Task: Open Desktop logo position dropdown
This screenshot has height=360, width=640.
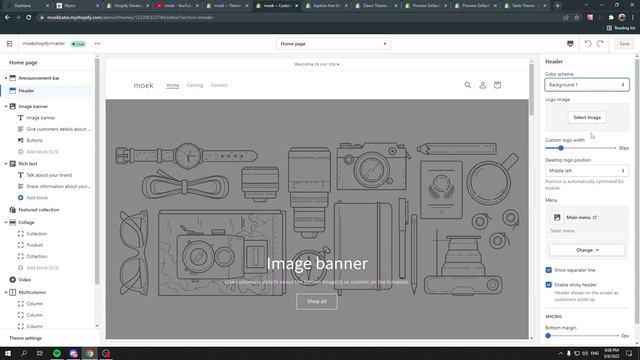Action: pyautogui.click(x=587, y=171)
